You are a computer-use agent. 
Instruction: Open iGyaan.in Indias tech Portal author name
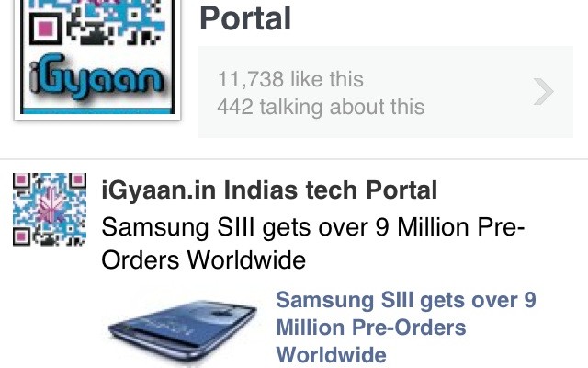point(269,190)
